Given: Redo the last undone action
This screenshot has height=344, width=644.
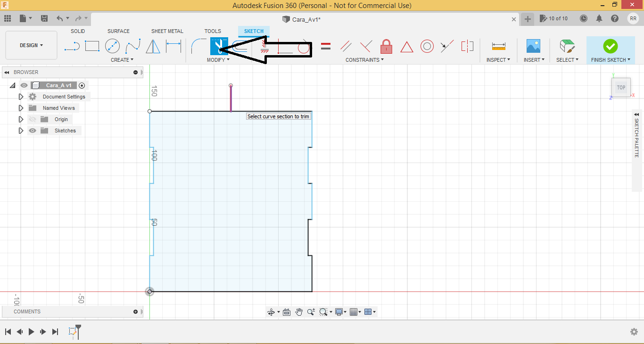Looking at the screenshot, I should 78,18.
